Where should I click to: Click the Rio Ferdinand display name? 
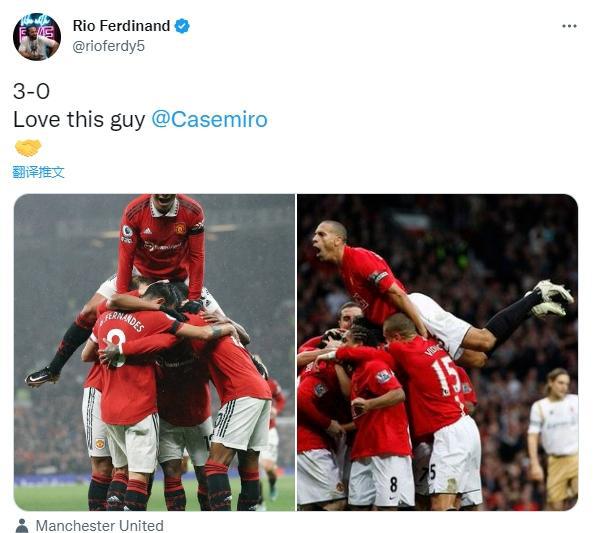pyautogui.click(x=121, y=26)
